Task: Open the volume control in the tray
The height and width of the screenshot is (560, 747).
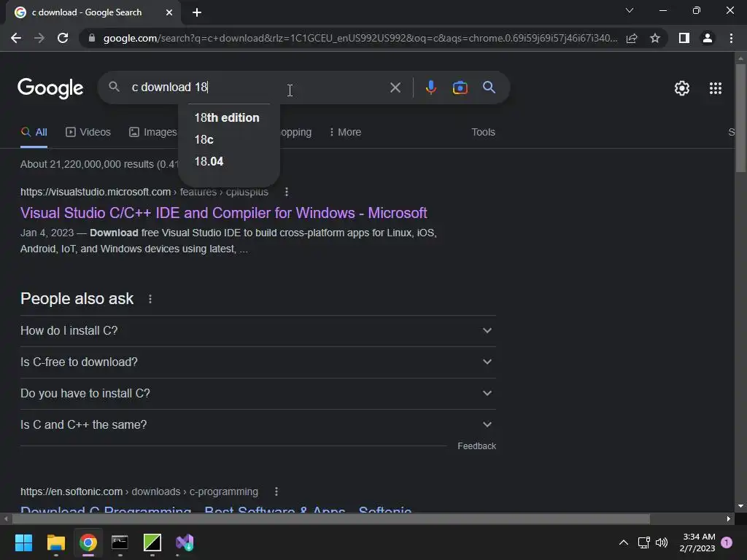Action: (x=662, y=542)
